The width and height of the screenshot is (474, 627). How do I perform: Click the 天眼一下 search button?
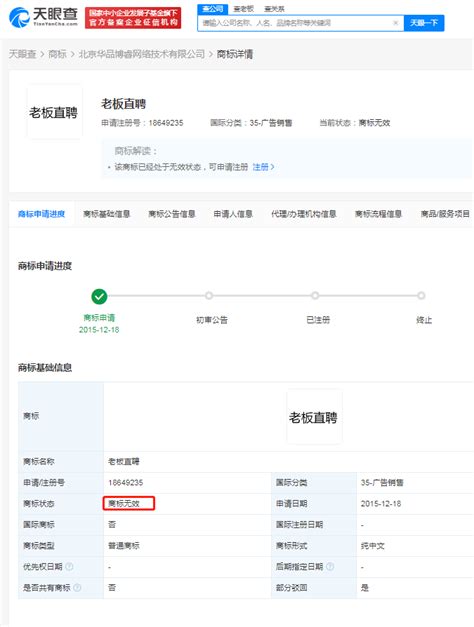(x=424, y=23)
